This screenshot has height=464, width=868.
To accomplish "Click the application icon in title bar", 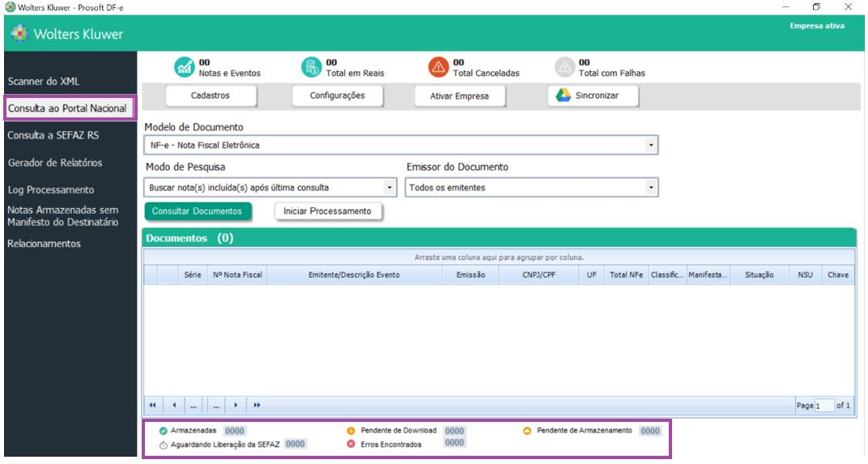I will 10,7.
